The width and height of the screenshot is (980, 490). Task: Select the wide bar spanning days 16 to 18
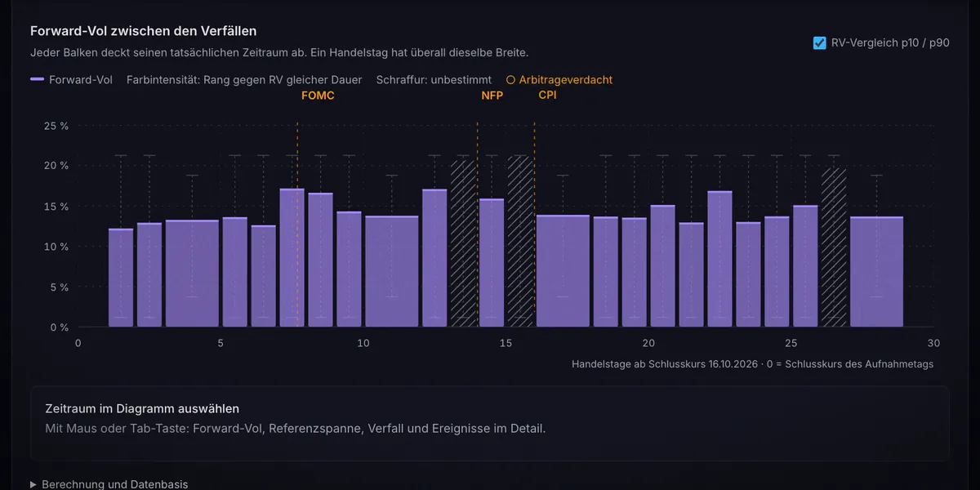pyautogui.click(x=563, y=271)
